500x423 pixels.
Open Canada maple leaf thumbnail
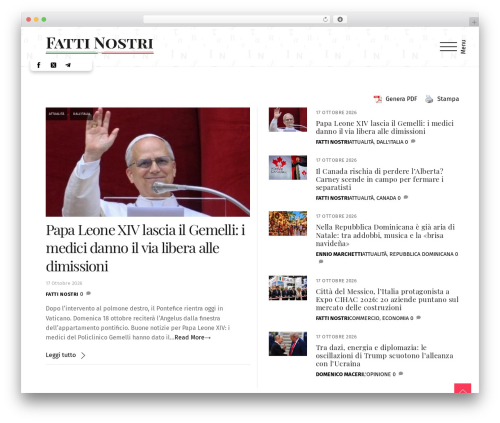pyautogui.click(x=288, y=167)
